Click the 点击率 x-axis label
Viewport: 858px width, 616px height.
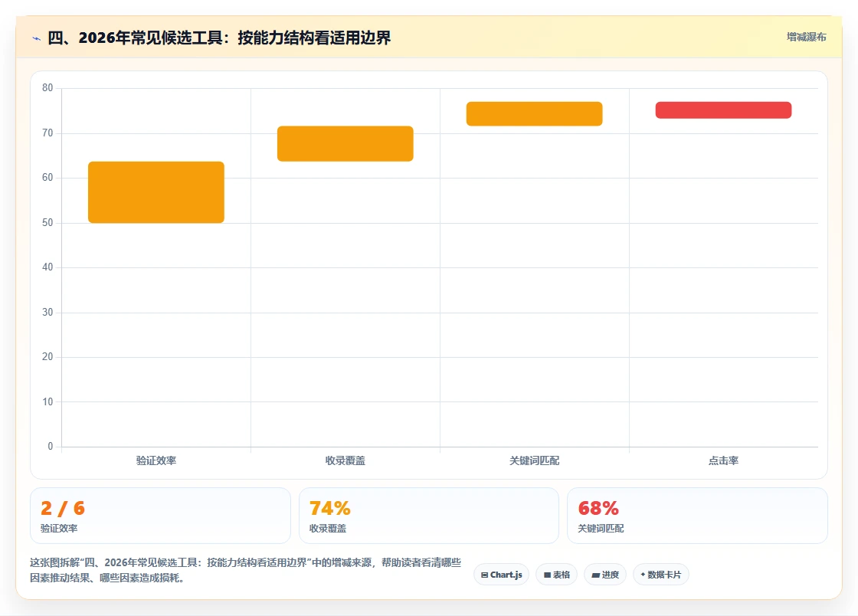click(x=723, y=460)
